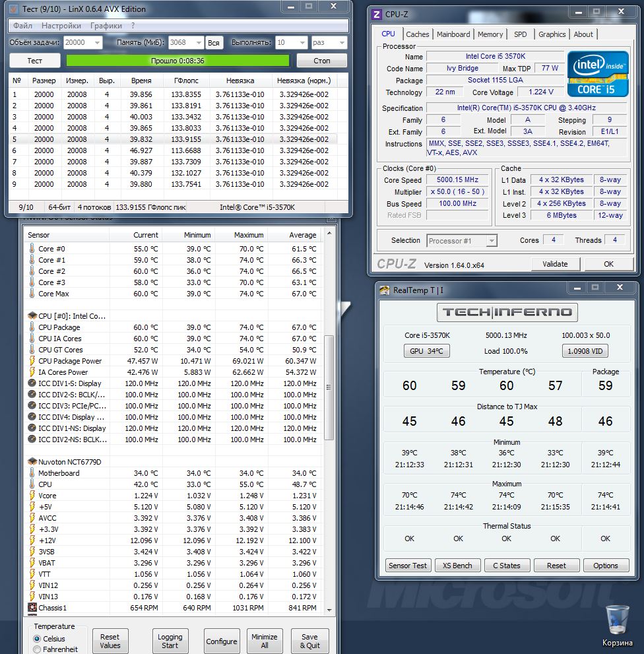Open Графики menu in LinX
Screen dimensions: 644x654
point(106,26)
